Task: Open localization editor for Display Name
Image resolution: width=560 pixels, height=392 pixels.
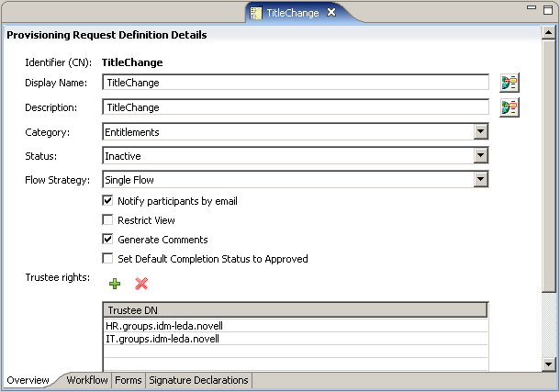Action: point(510,83)
